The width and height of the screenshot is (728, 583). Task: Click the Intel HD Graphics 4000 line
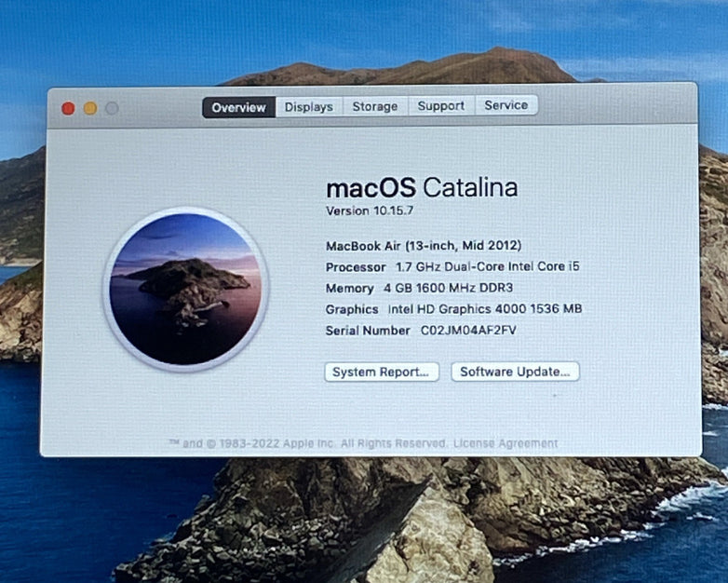453,308
